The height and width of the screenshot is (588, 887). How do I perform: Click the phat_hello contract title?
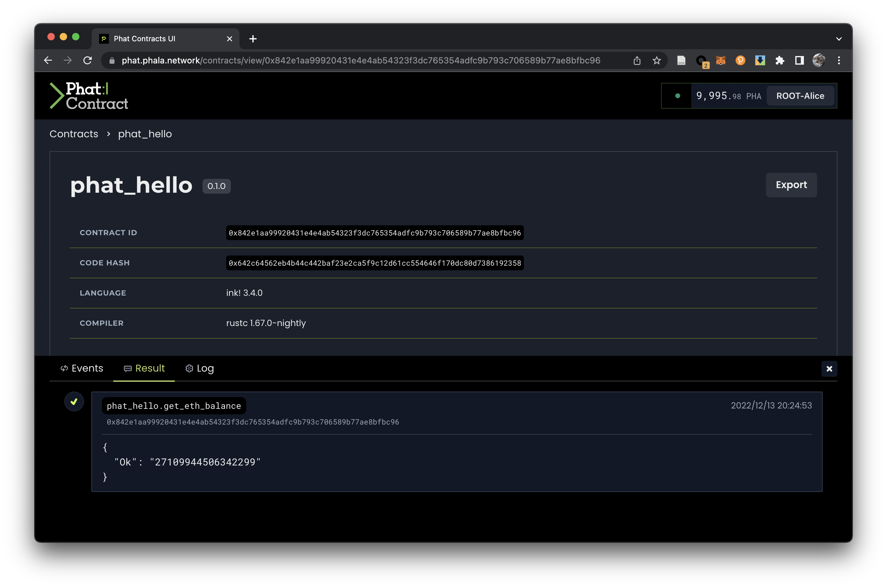[x=131, y=185]
